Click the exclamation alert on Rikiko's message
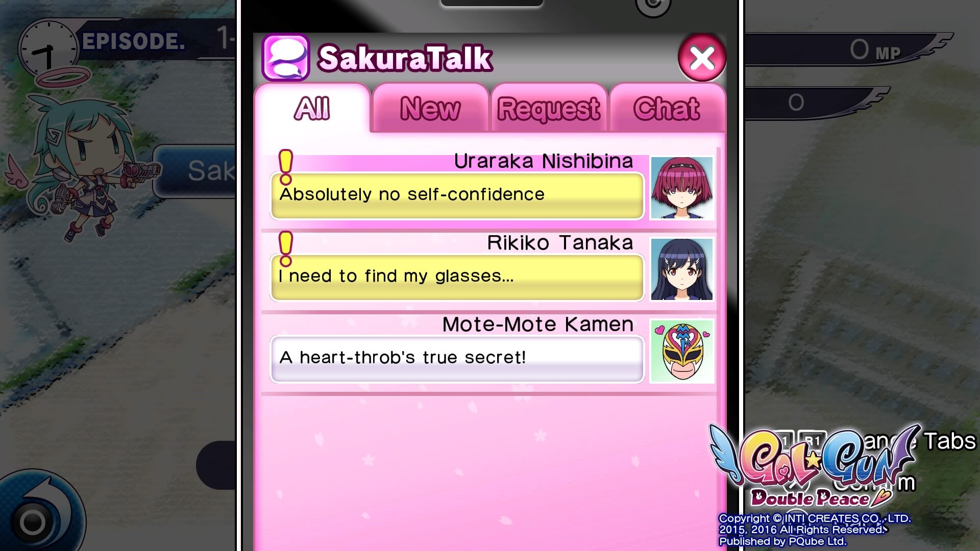The image size is (980, 551). [x=286, y=248]
